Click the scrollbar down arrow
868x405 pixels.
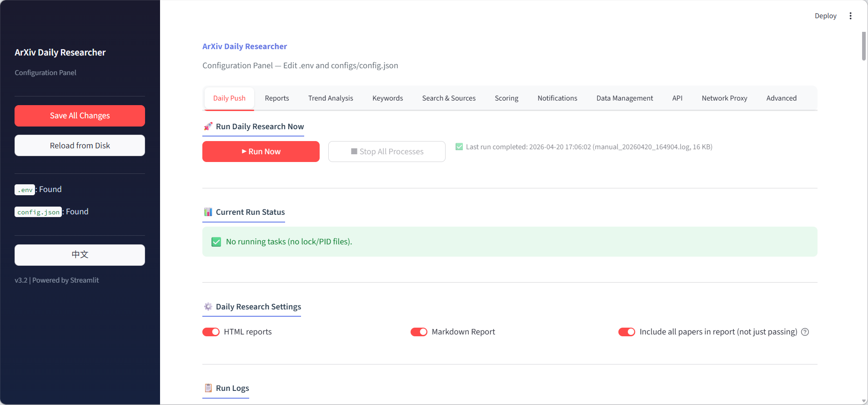pyautogui.click(x=864, y=401)
